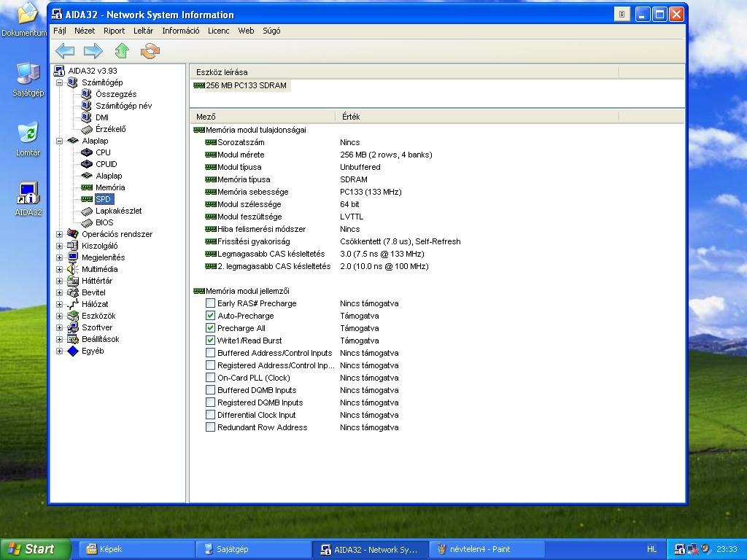The width and height of the screenshot is (747, 560).
Task: Click the Forward arrow toolbar icon
Action: [93, 50]
